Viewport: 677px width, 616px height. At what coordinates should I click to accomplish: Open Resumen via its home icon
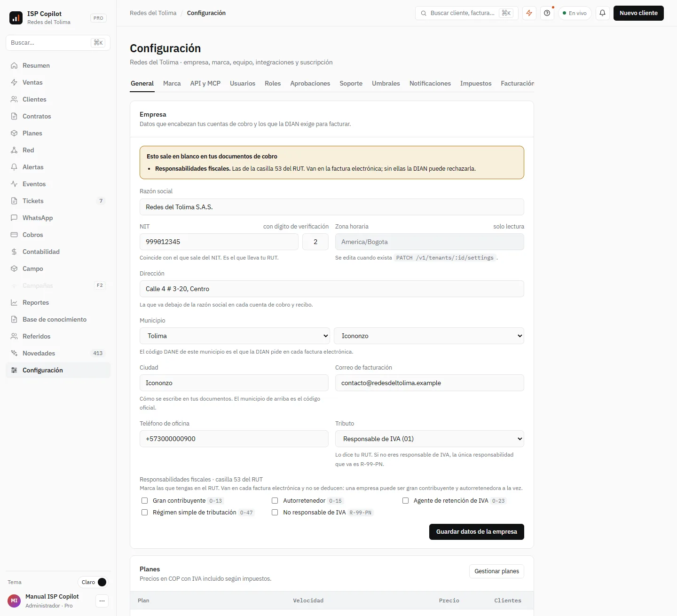[x=14, y=65]
